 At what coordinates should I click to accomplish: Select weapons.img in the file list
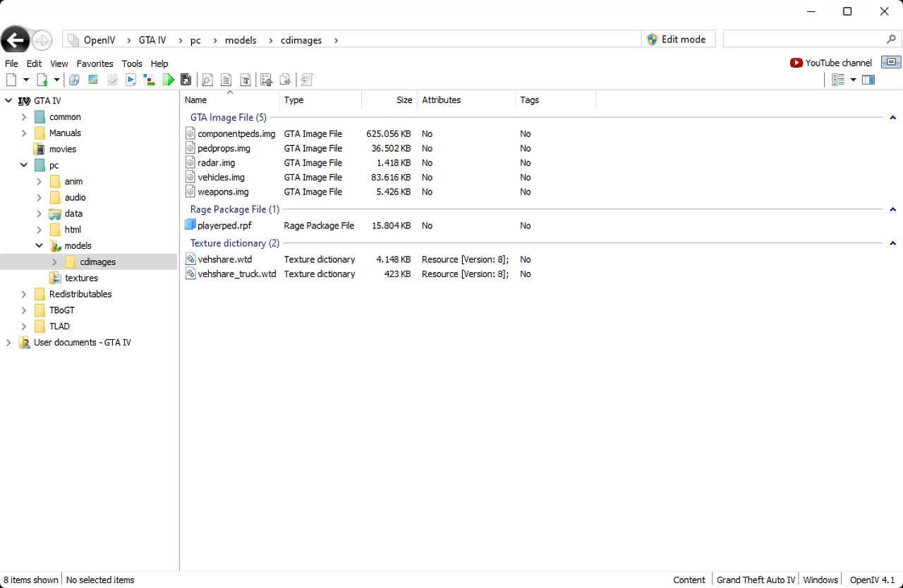(223, 192)
